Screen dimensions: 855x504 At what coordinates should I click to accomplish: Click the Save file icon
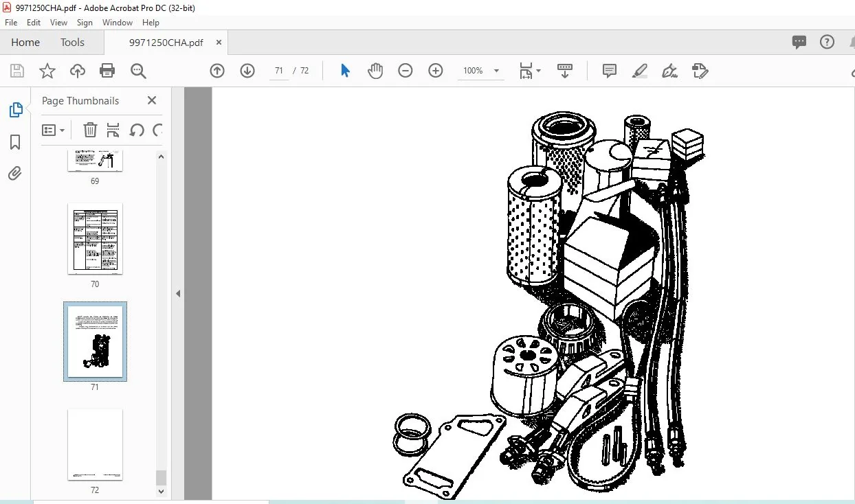17,71
